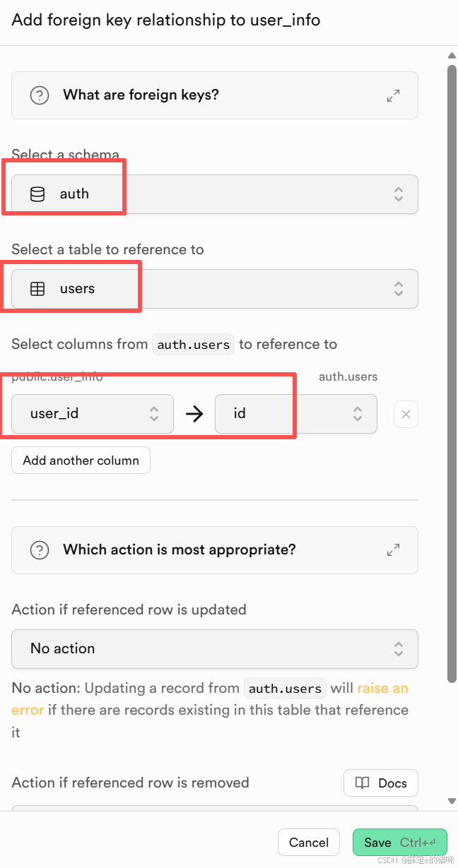Remove the user_id to id column mapping
This screenshot has height=868, width=458.
[406, 415]
